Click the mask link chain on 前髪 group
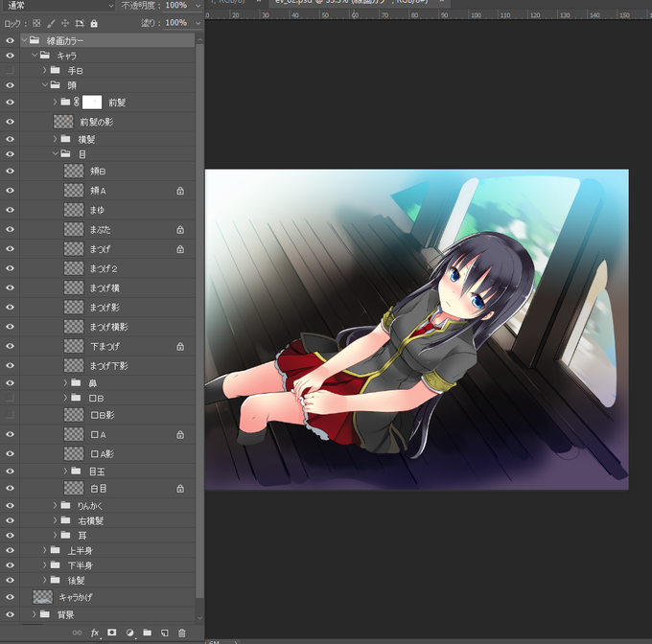The width and height of the screenshot is (652, 644). click(77, 102)
